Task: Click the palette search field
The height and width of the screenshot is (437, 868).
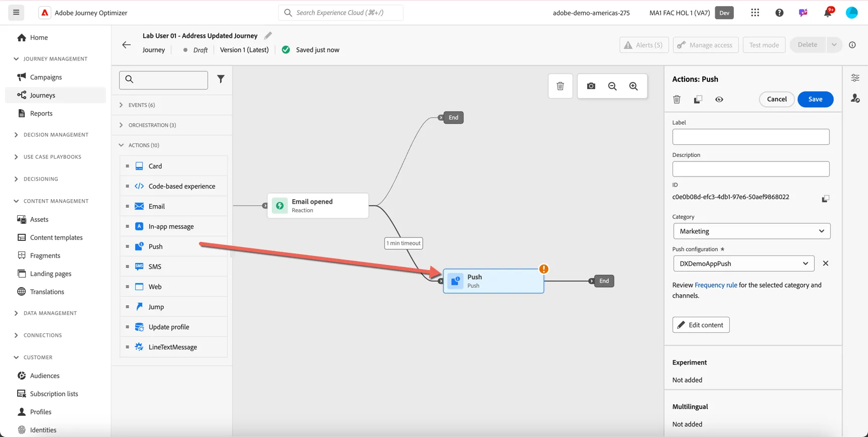Action: tap(164, 79)
